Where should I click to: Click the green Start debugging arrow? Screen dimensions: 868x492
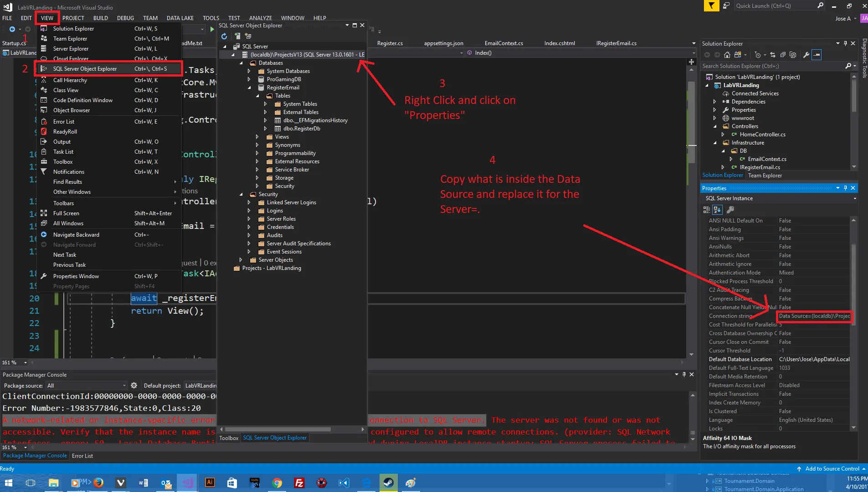click(212, 29)
